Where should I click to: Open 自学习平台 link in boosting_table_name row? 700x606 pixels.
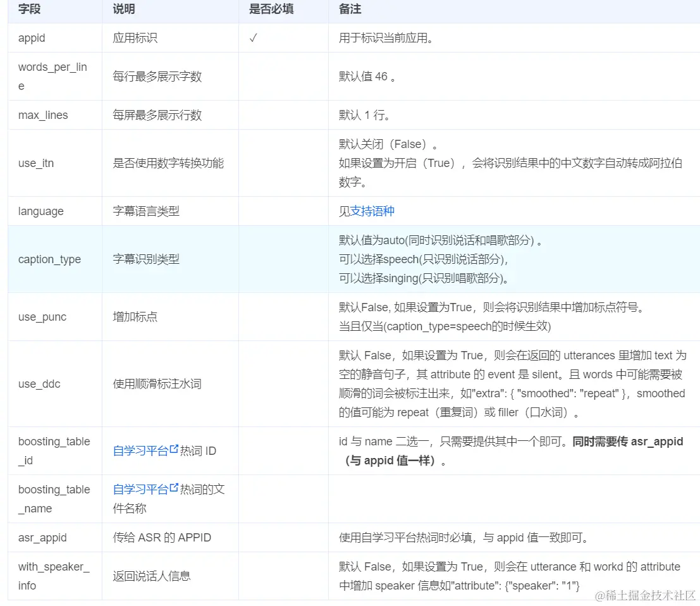click(140, 490)
